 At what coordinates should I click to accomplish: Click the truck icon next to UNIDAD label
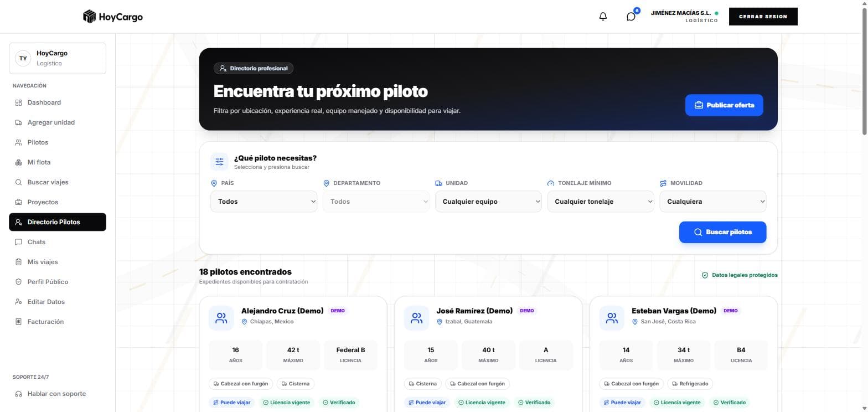pyautogui.click(x=438, y=183)
